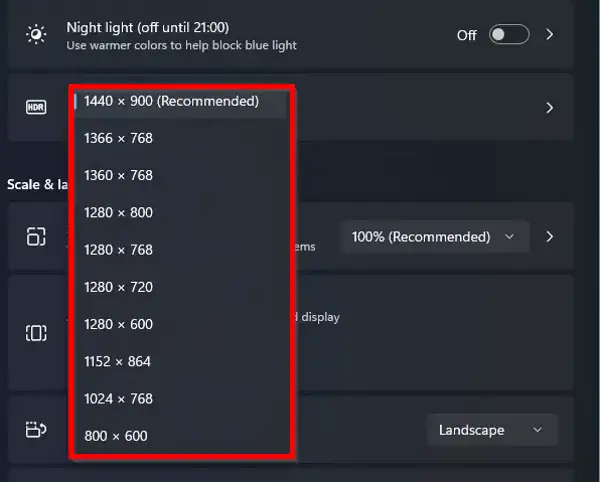This screenshot has height=482, width=600.
Task: Toggle the Night light switch
Action: pos(509,34)
